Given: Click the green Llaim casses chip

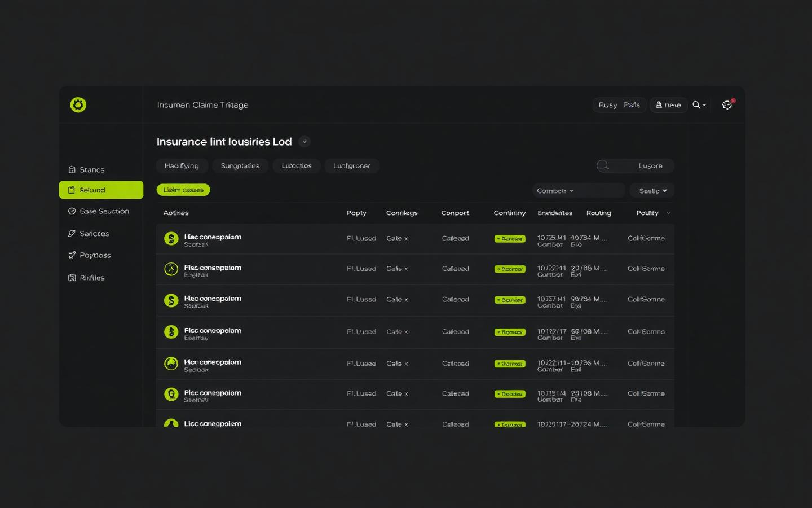Looking at the screenshot, I should (x=183, y=190).
